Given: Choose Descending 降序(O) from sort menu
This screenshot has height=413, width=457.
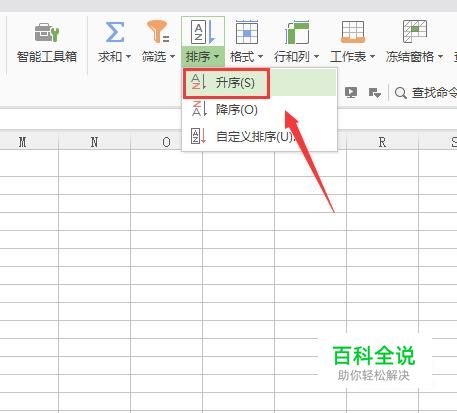Looking at the screenshot, I should tap(260, 109).
